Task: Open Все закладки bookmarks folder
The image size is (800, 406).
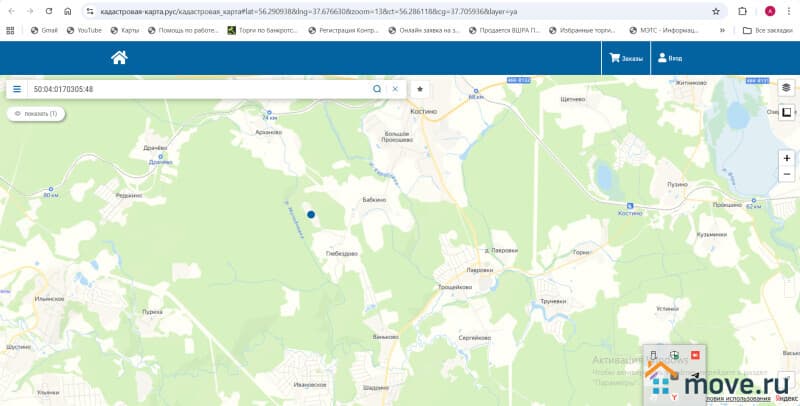Action: point(767,30)
